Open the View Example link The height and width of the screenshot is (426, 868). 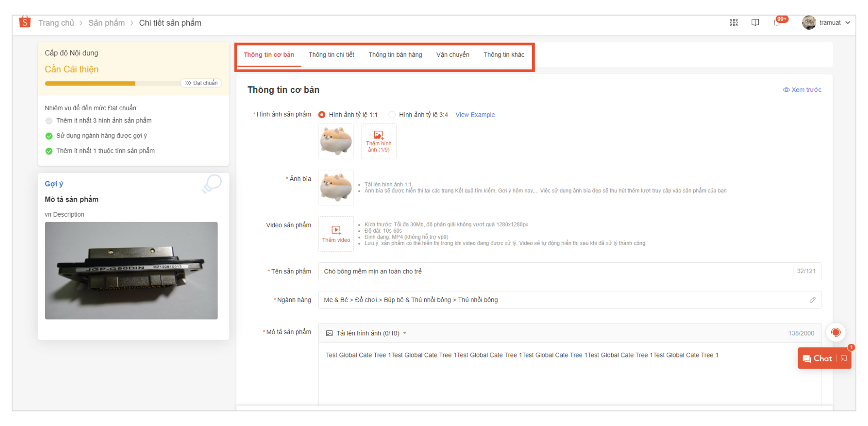click(475, 114)
